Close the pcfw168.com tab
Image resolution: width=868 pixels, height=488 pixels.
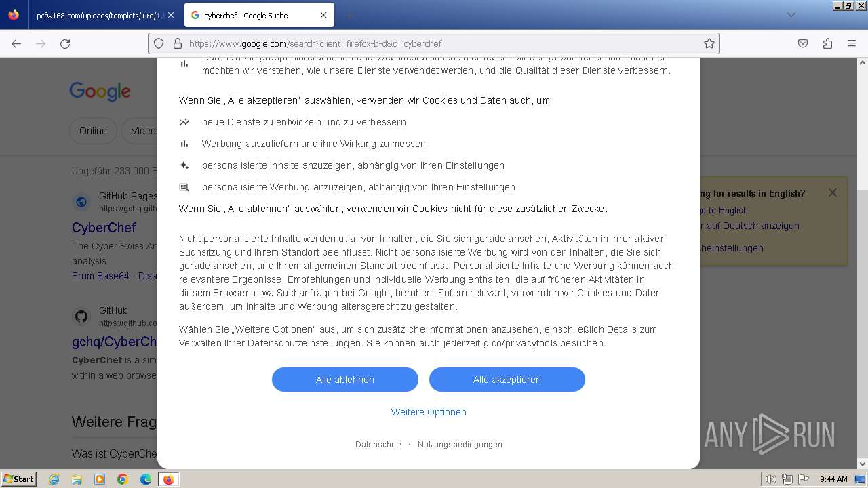[170, 15]
